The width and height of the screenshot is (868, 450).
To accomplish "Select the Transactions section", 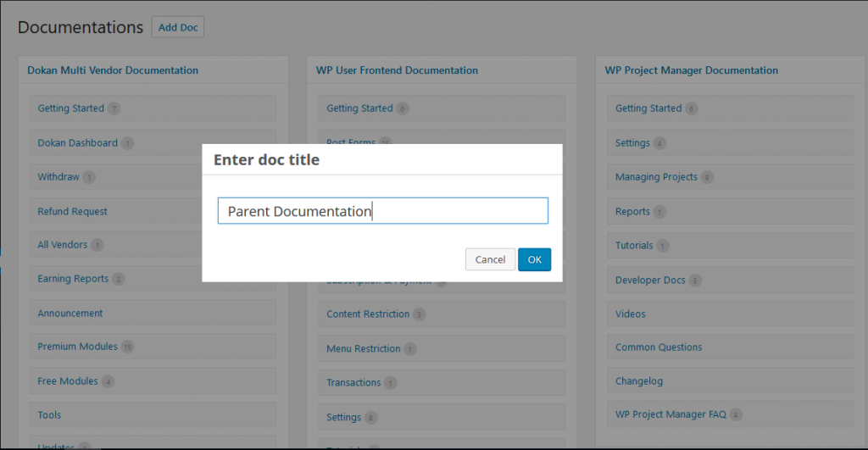I will [353, 383].
